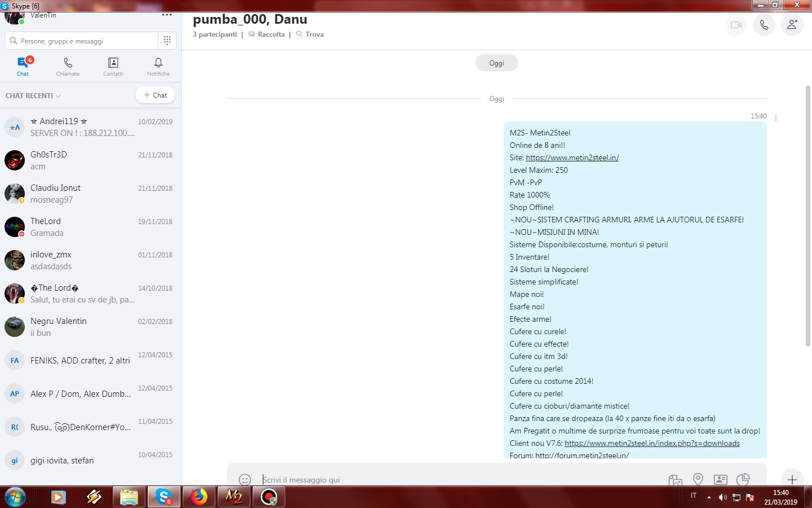Open Firefox from the taskbar
This screenshot has width=812, height=508.
198,497
